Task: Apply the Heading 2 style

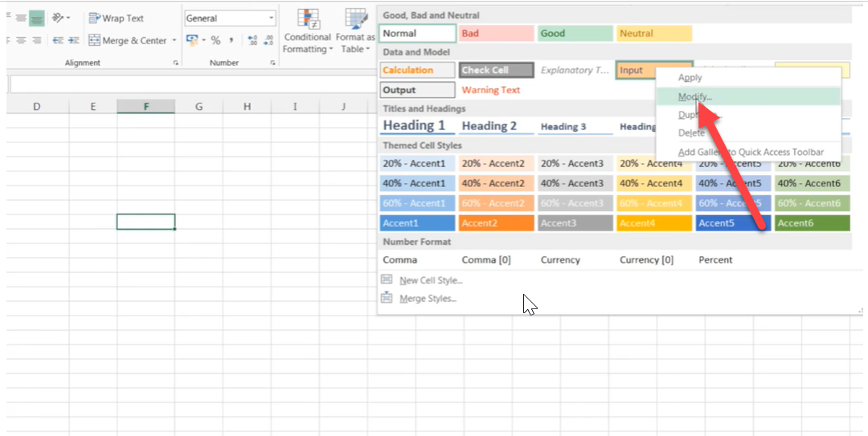Action: 497,126
